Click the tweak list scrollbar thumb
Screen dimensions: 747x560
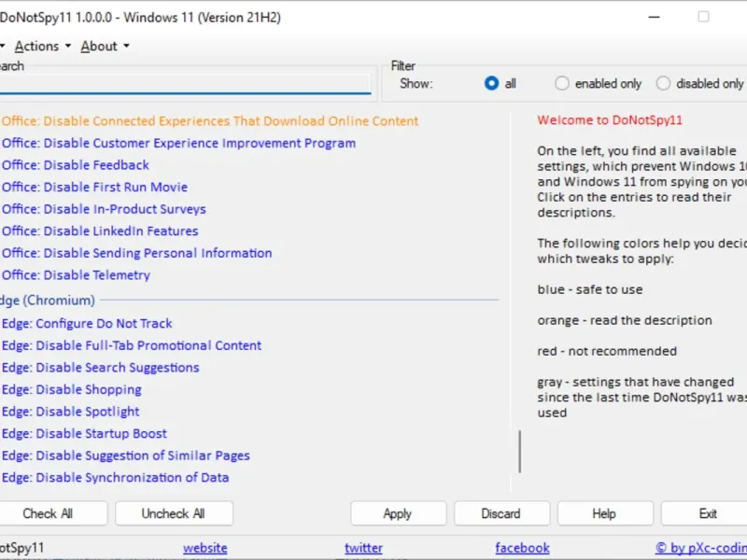pyautogui.click(x=520, y=452)
